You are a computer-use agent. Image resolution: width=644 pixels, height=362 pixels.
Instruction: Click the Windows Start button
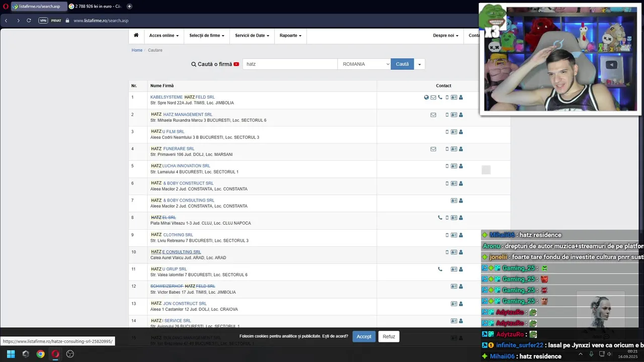(x=11, y=354)
